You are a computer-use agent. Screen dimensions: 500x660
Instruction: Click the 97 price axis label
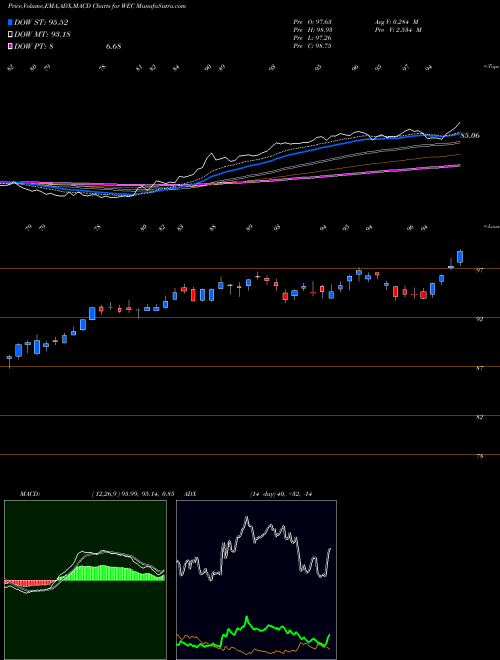point(479,271)
